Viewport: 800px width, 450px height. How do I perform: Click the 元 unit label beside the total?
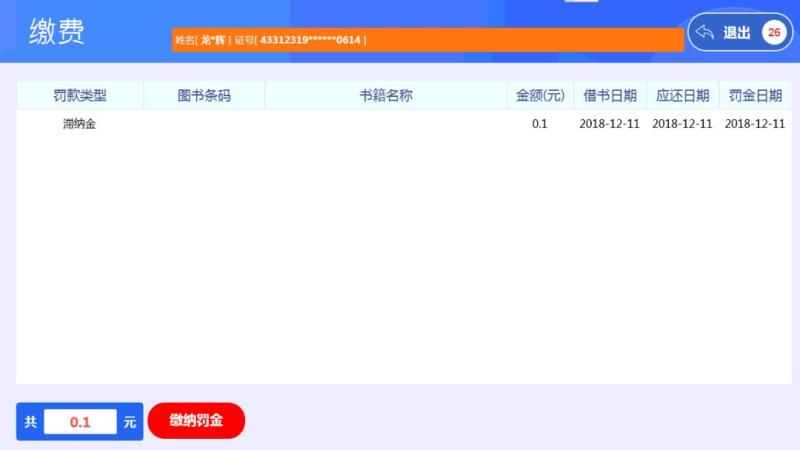(x=130, y=422)
